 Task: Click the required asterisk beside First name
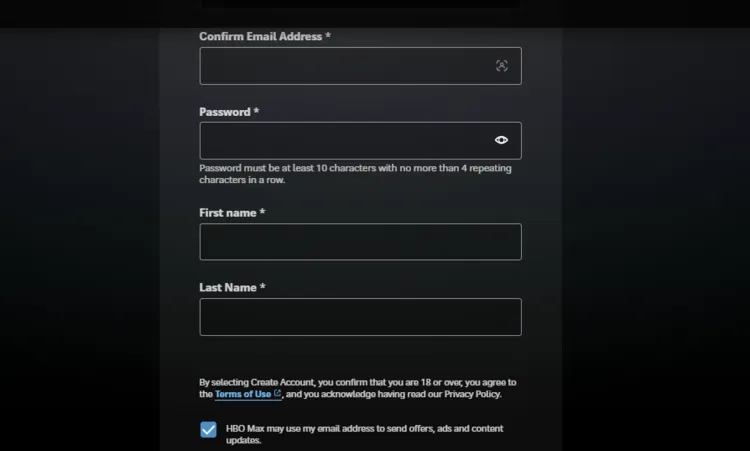[262, 213]
